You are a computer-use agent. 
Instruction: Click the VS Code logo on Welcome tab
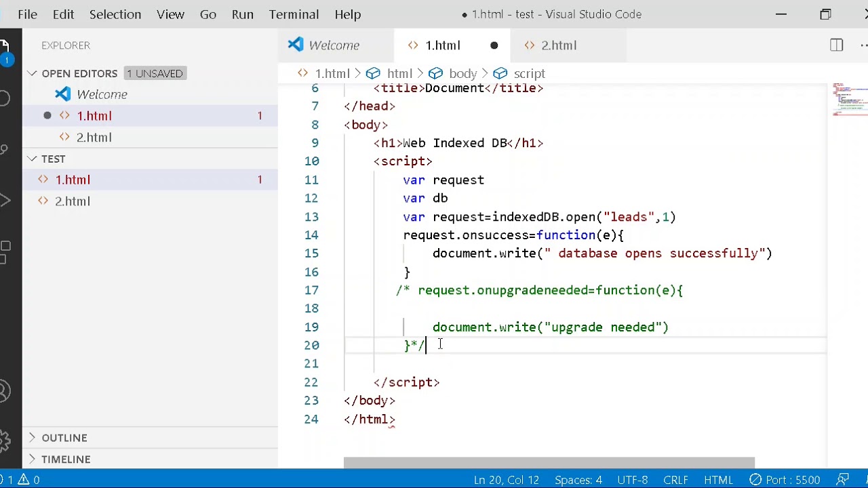click(295, 45)
